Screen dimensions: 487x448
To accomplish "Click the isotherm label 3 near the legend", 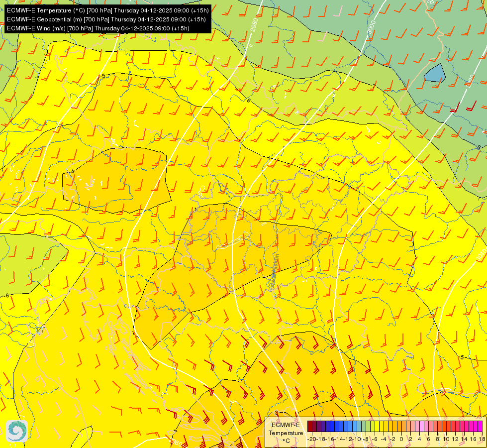I will click(x=277, y=413).
